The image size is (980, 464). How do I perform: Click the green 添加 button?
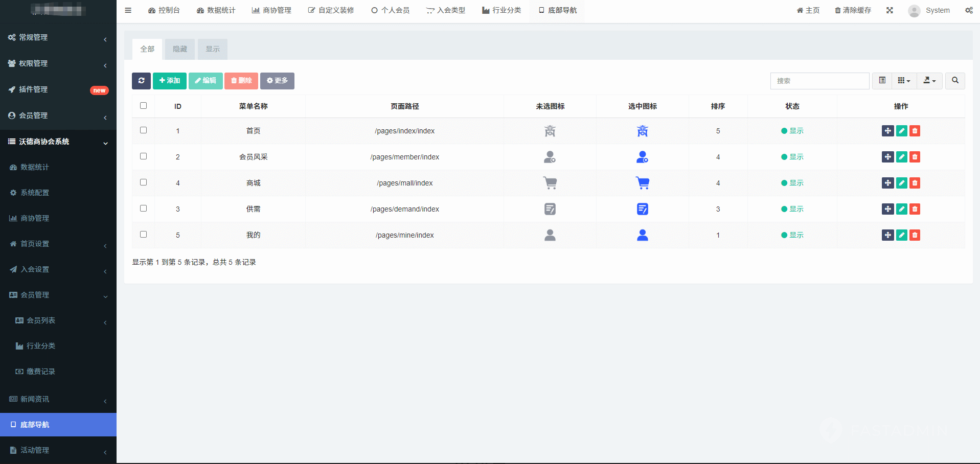tap(170, 81)
